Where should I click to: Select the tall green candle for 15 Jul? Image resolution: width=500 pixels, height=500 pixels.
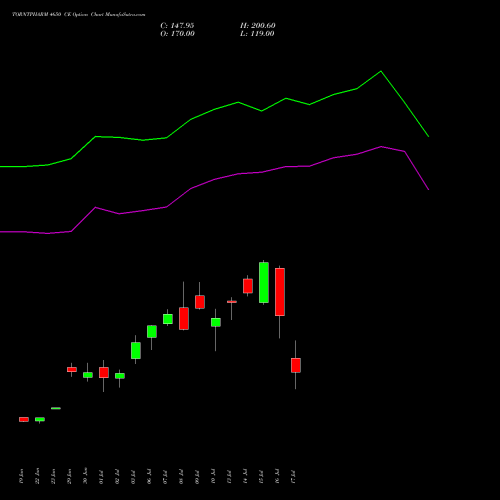click(x=264, y=283)
